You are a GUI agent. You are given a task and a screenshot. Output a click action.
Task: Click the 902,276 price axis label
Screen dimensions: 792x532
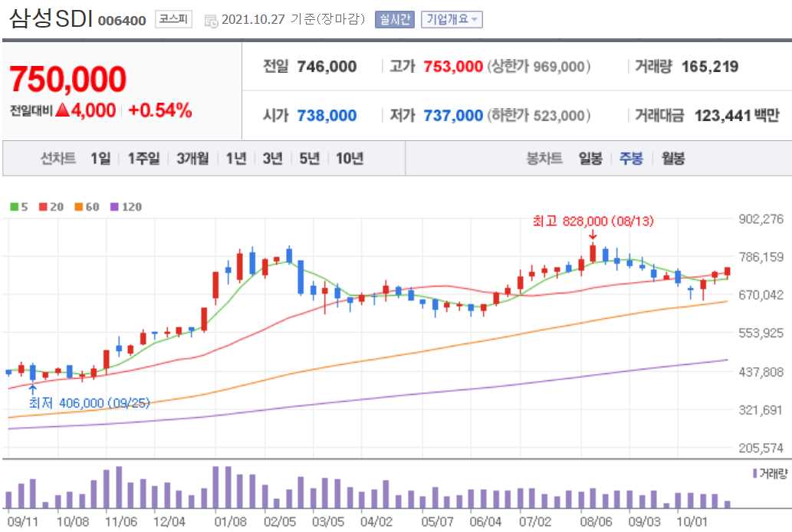coord(761,219)
